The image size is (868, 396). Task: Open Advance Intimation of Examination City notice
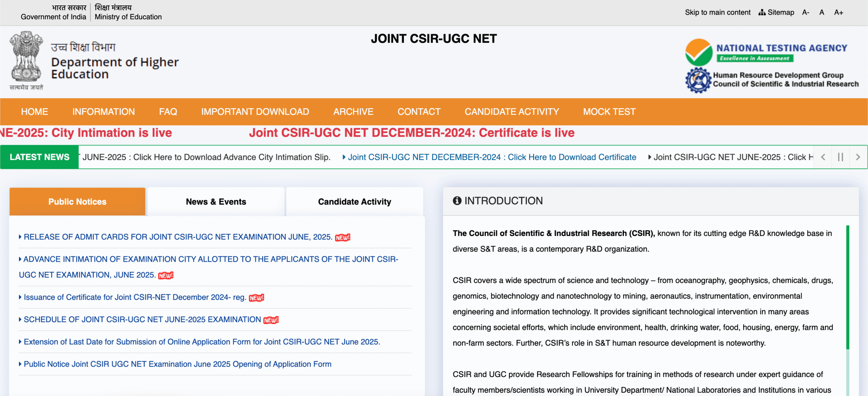pyautogui.click(x=209, y=267)
